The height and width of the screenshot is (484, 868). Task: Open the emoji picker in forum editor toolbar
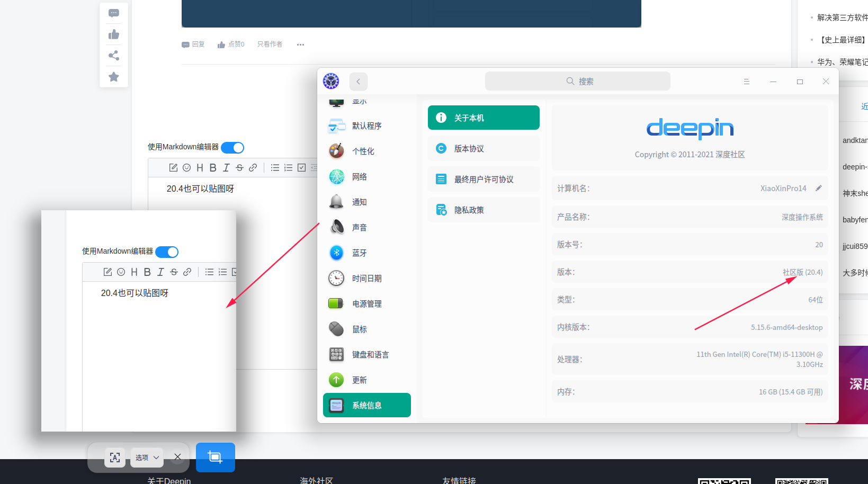pyautogui.click(x=186, y=168)
